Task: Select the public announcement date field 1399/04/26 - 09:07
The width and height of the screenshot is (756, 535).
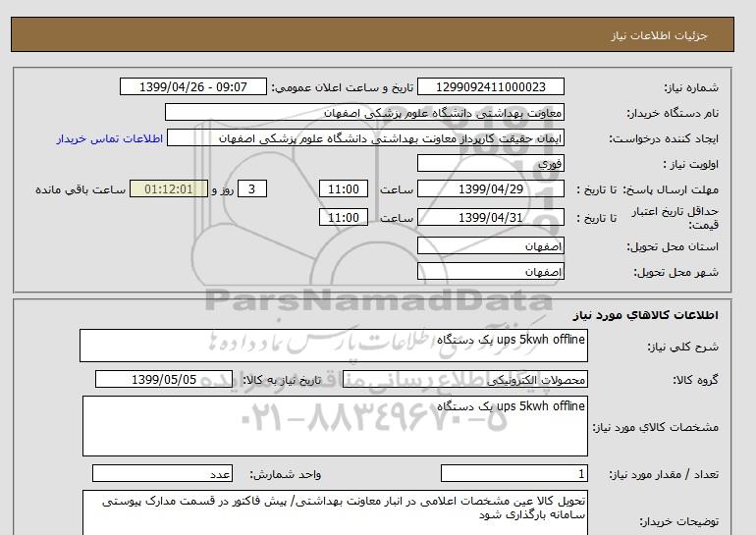Action: pos(192,86)
